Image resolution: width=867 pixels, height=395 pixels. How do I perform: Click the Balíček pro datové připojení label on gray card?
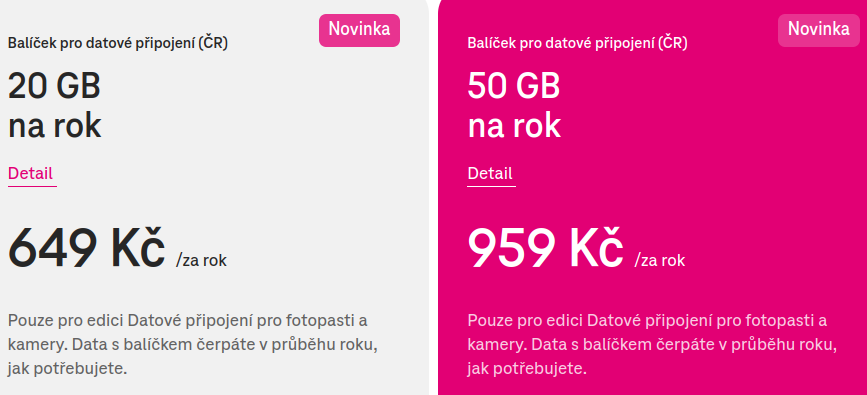point(118,44)
